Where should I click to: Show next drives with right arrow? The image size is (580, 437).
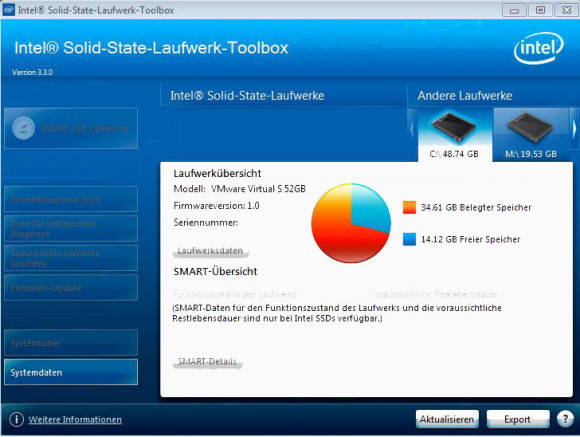coord(574,129)
